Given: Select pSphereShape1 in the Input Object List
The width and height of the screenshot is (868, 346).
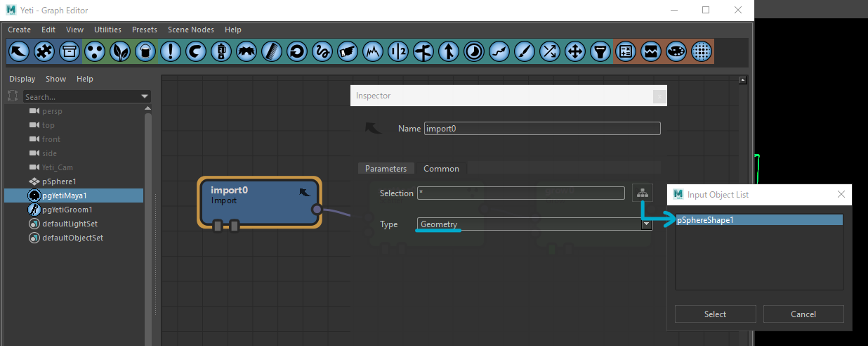Looking at the screenshot, I should [759, 220].
